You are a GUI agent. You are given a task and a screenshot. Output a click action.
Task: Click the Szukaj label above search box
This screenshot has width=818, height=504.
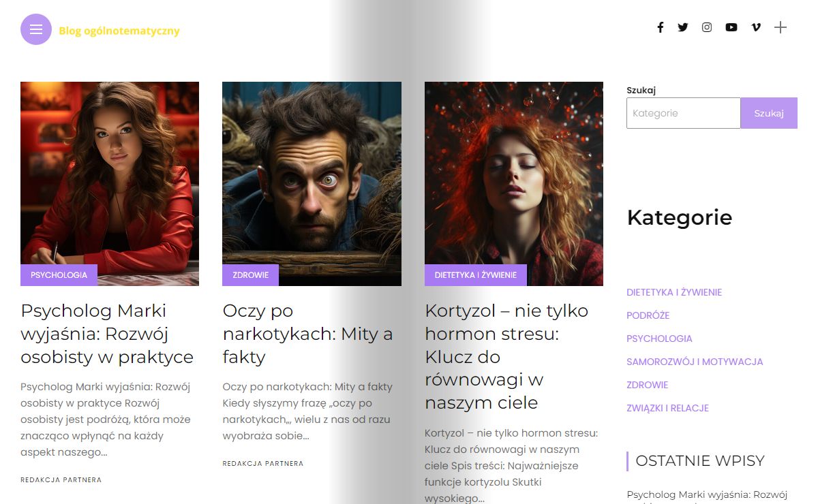coord(641,90)
